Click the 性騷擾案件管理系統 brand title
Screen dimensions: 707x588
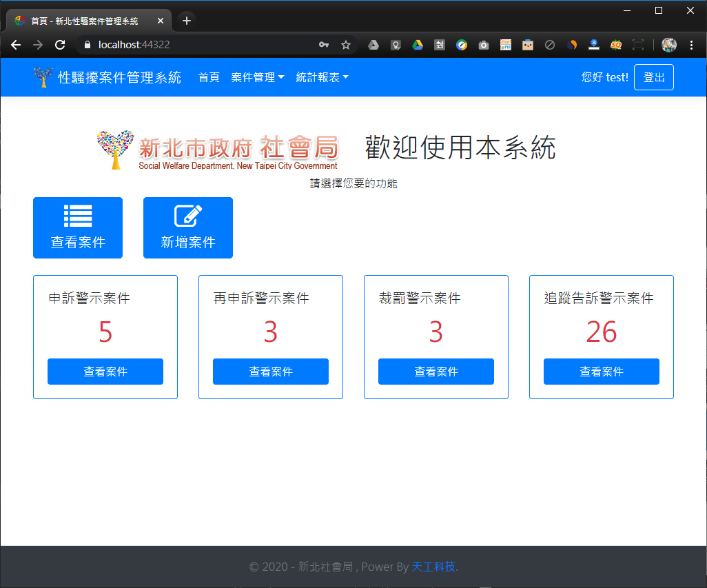click(119, 77)
